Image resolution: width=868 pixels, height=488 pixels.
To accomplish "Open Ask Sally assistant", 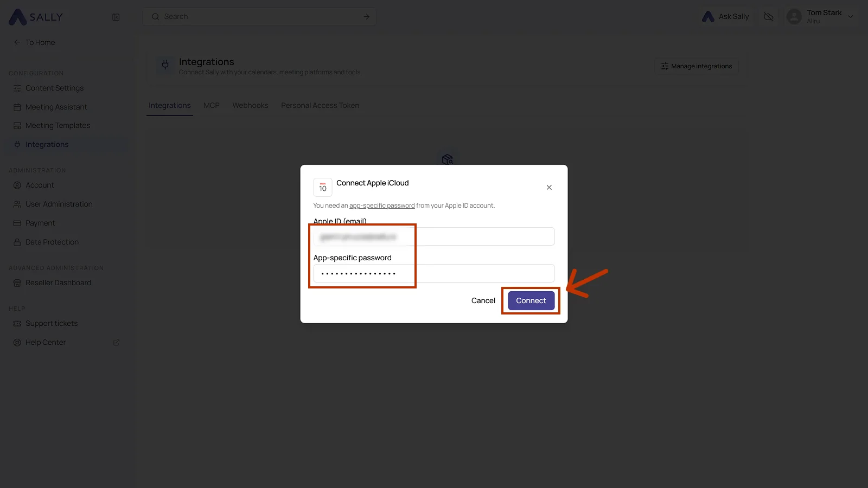I will pyautogui.click(x=725, y=17).
